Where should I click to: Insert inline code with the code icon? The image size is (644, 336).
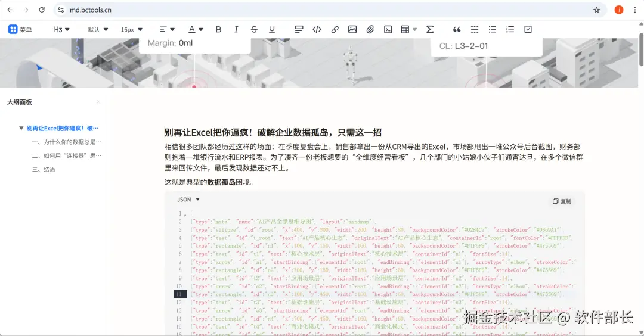[317, 29]
